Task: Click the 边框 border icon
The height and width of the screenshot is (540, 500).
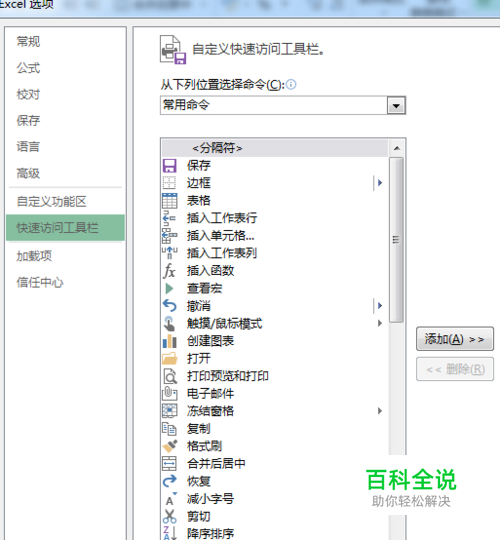Action: click(x=169, y=183)
